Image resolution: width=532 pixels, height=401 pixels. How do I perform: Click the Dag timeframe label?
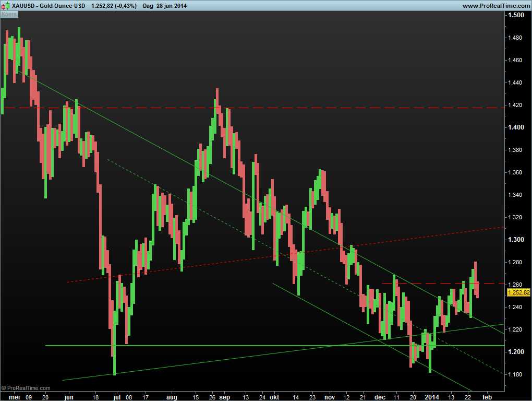149,5
